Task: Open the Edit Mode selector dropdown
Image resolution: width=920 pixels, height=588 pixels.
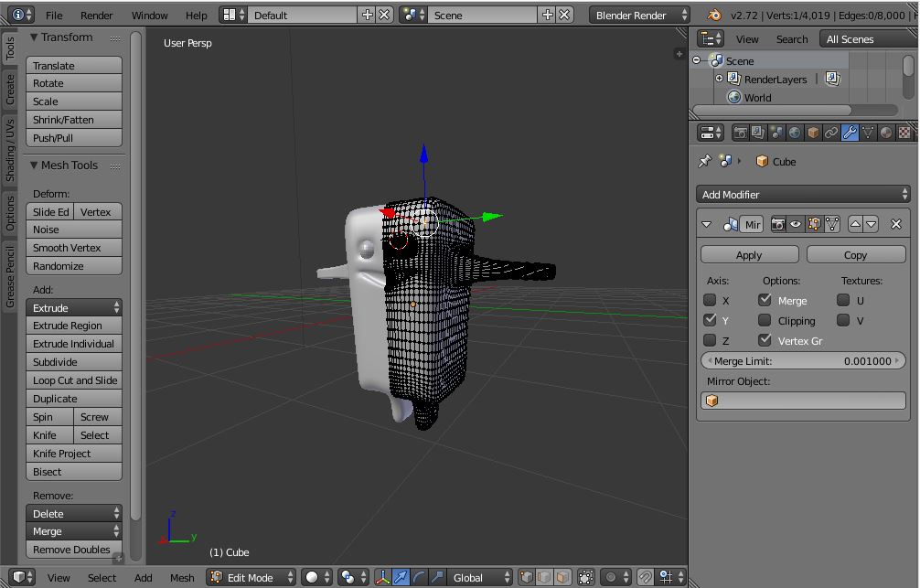Action: click(x=251, y=577)
